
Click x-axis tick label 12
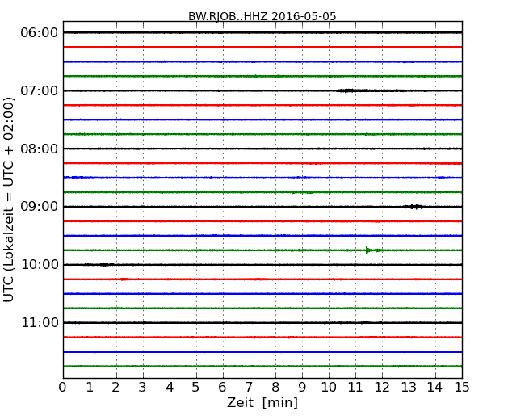point(382,388)
